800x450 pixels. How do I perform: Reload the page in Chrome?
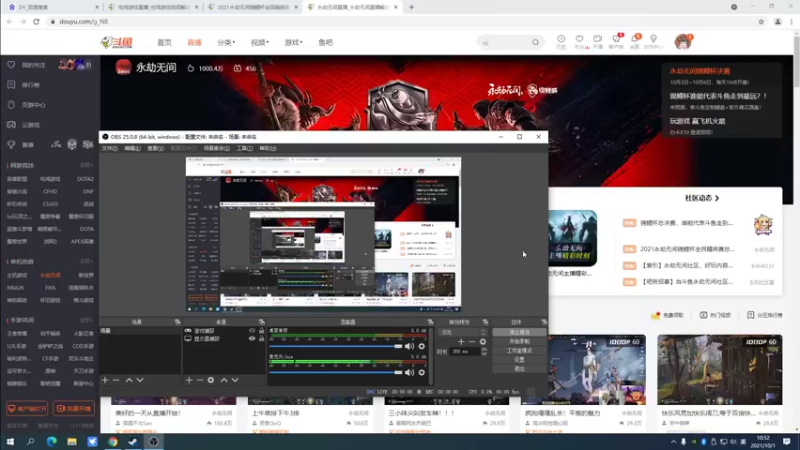pyautogui.click(x=36, y=21)
